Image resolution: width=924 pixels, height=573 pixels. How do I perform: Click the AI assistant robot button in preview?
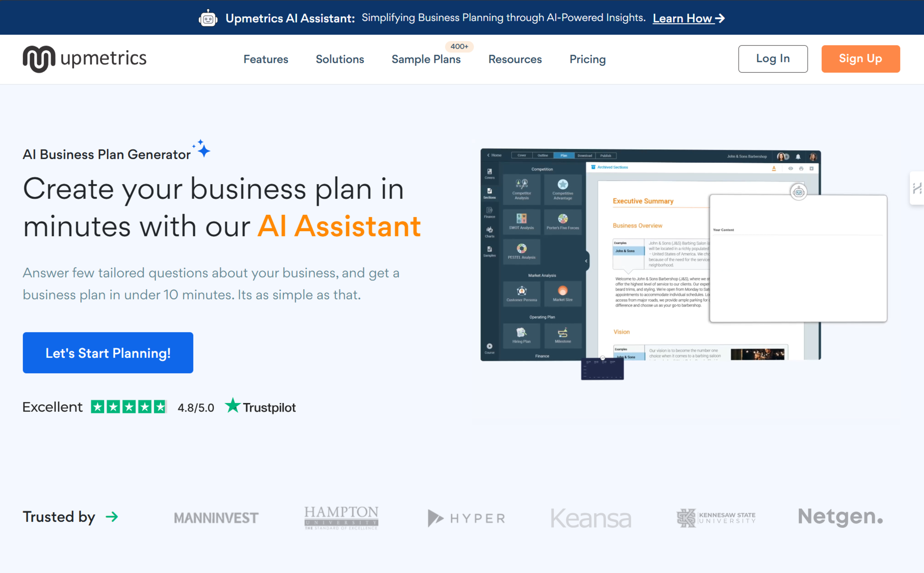(798, 192)
